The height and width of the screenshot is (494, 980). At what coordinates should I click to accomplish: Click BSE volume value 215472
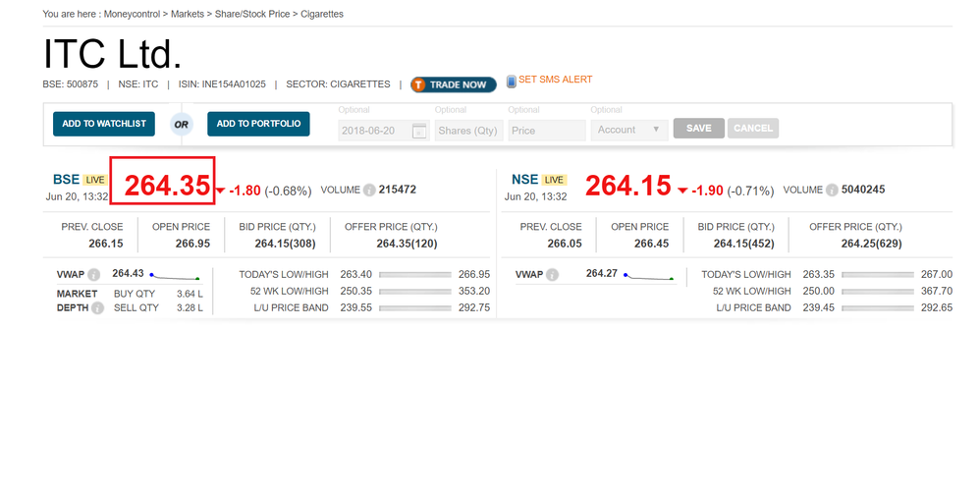[398, 190]
